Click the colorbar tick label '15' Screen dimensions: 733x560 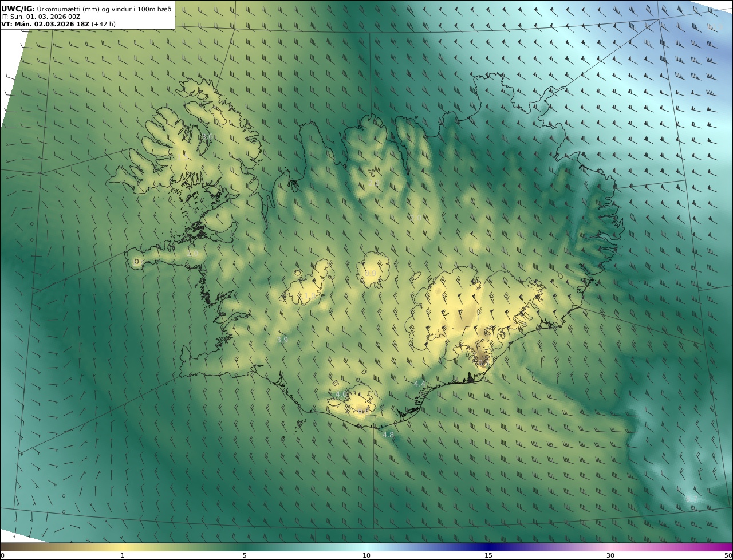(x=488, y=555)
